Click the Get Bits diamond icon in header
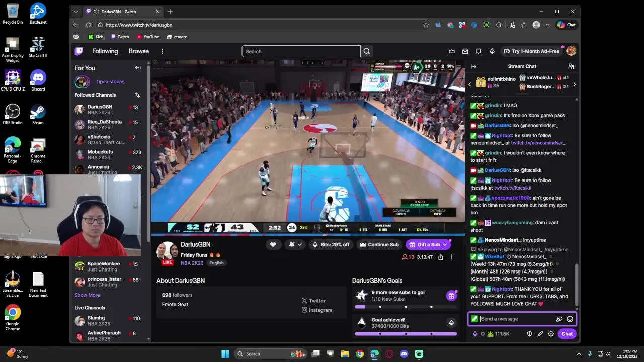644x362 pixels. tap(492, 51)
